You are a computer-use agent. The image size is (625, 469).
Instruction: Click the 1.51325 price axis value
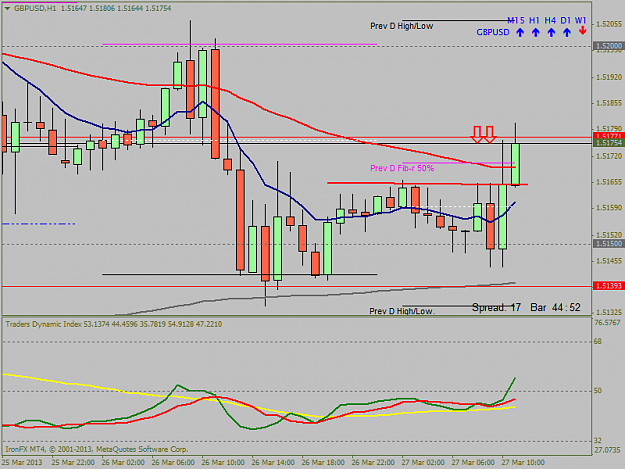coord(609,312)
